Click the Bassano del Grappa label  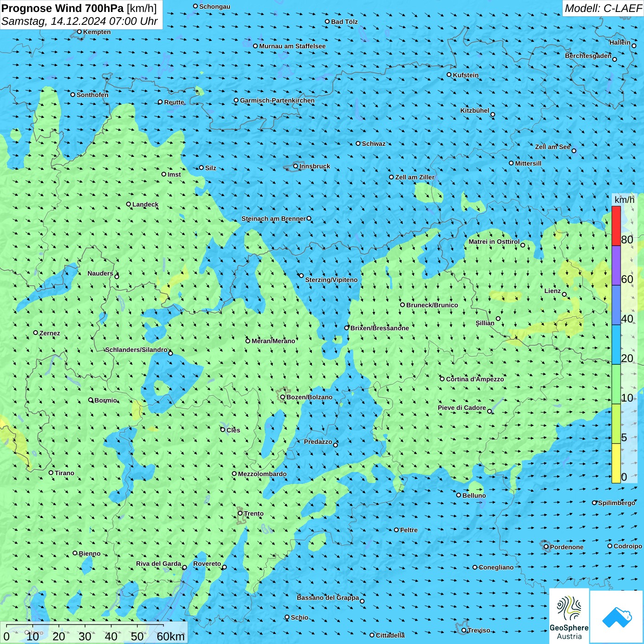(328, 598)
